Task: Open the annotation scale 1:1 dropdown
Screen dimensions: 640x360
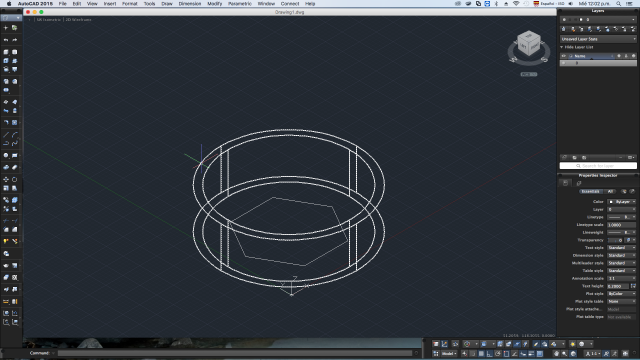Action: point(594,353)
